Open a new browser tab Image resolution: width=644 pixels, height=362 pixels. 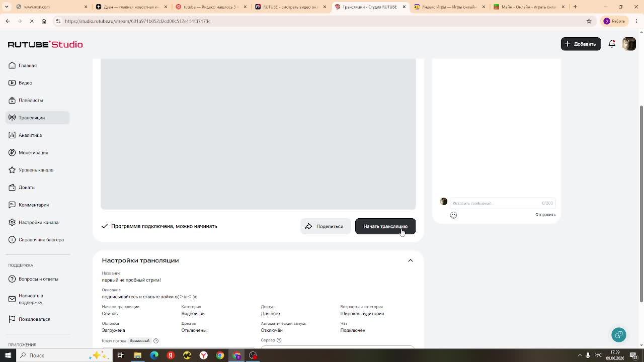coord(575,7)
